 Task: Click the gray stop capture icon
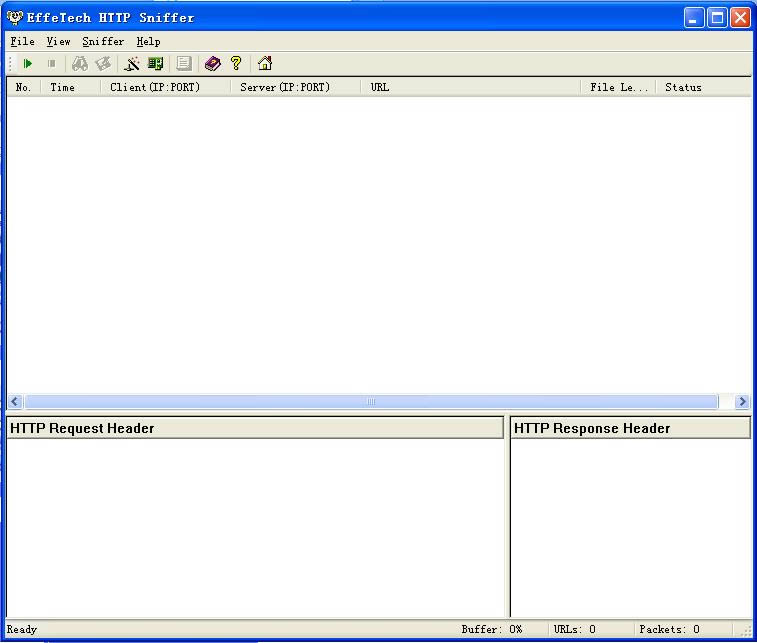pyautogui.click(x=51, y=64)
